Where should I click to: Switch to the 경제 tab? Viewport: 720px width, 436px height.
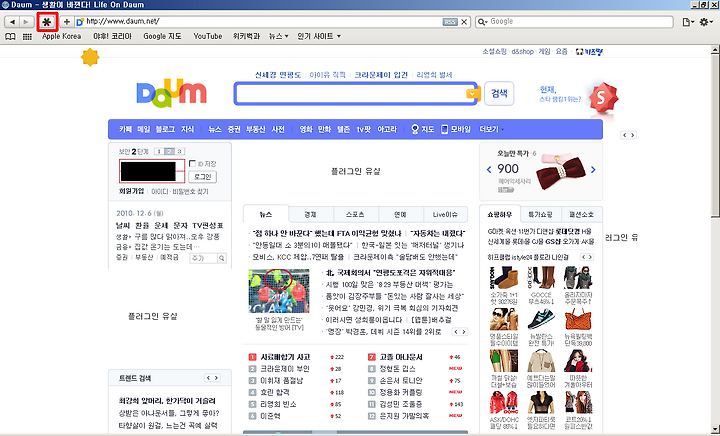pyautogui.click(x=310, y=214)
